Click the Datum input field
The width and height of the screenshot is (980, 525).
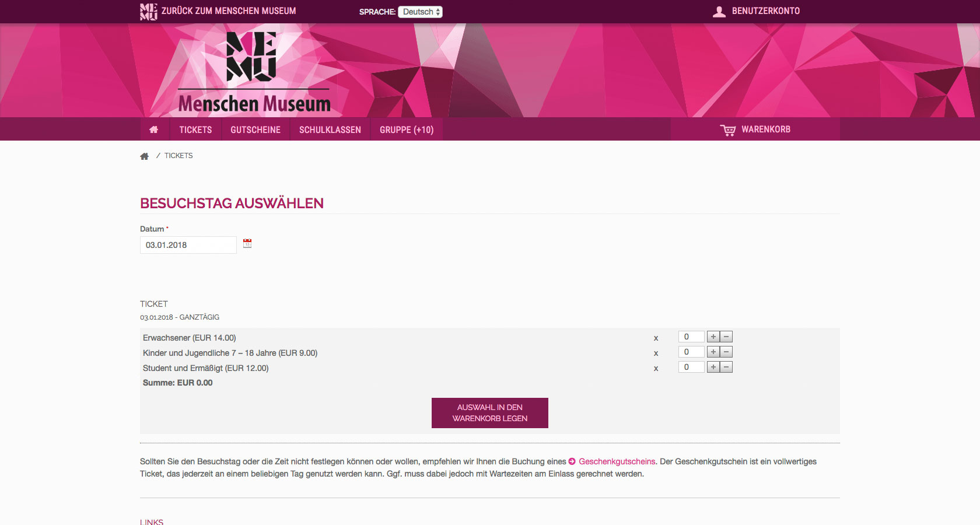pyautogui.click(x=188, y=245)
